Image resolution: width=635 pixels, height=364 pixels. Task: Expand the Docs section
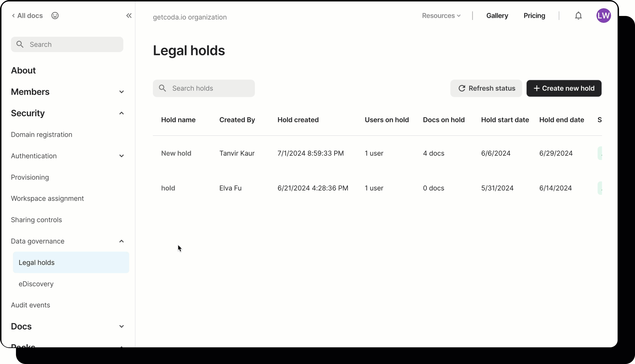[122, 327]
